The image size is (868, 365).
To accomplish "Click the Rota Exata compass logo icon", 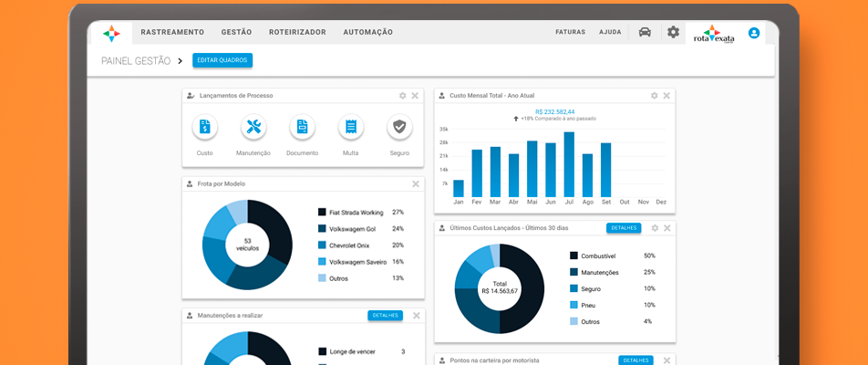I will [111, 33].
